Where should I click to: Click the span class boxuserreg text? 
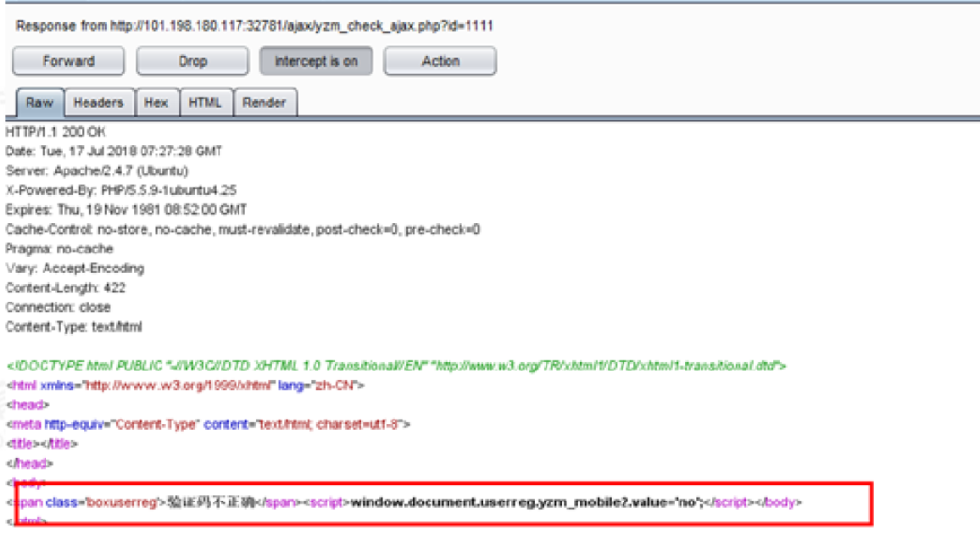click(87, 502)
